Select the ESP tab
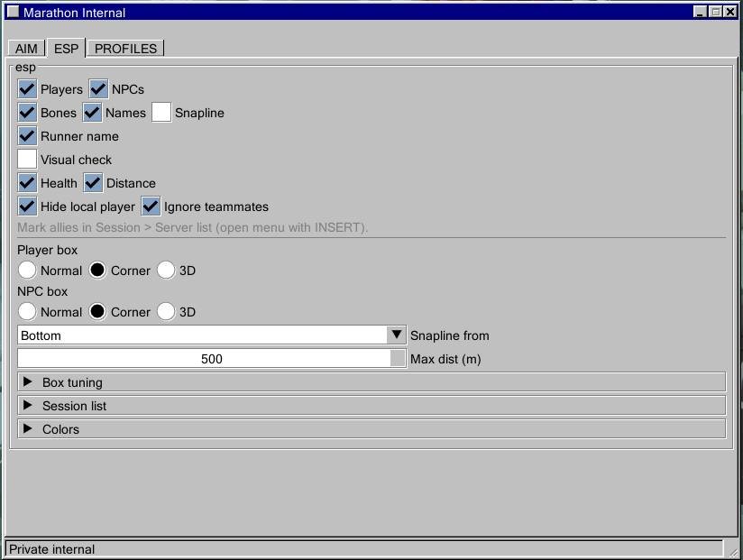Screen dimensions: 743x560 click(x=66, y=48)
